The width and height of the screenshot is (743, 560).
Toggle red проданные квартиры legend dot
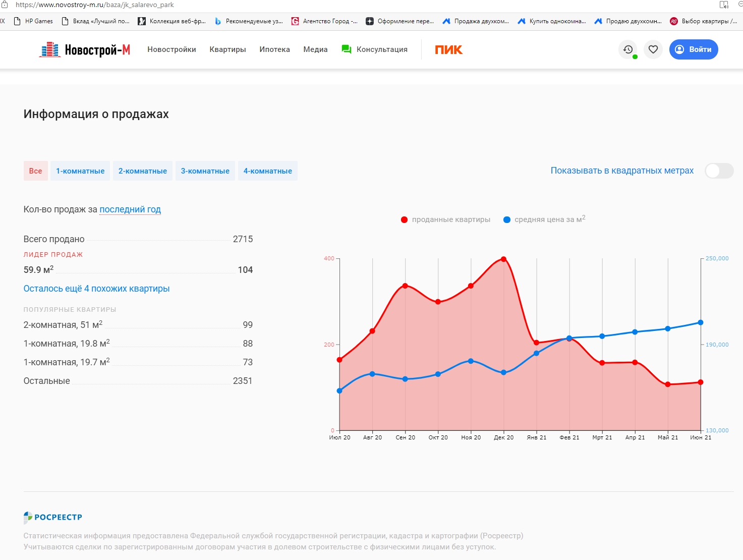click(404, 219)
